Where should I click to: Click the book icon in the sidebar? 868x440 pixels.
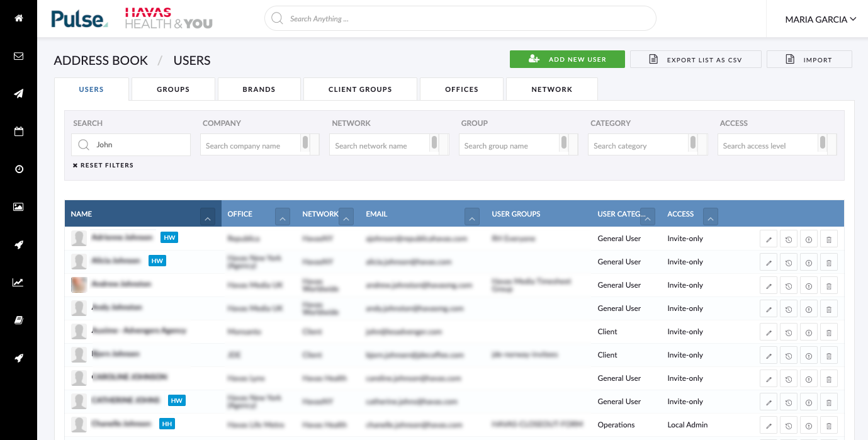click(18, 320)
